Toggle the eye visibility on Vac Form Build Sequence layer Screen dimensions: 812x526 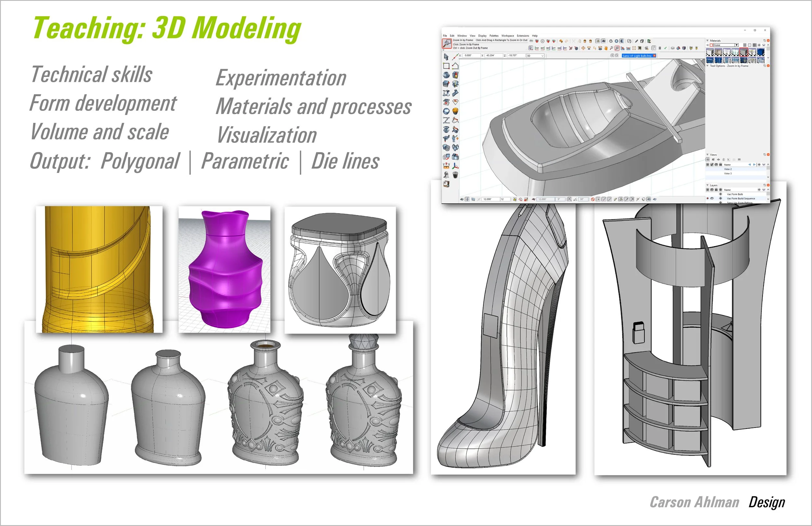(x=711, y=199)
